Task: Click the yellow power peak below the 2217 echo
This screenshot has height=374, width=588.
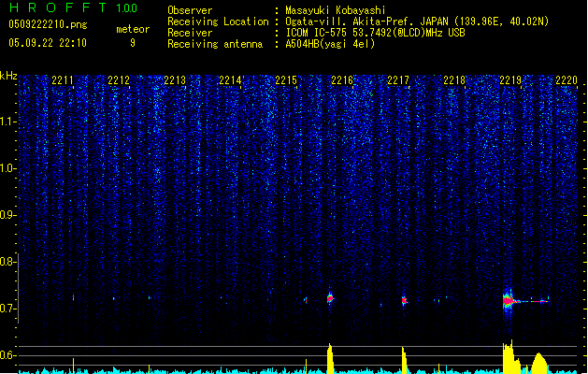Action: click(404, 361)
